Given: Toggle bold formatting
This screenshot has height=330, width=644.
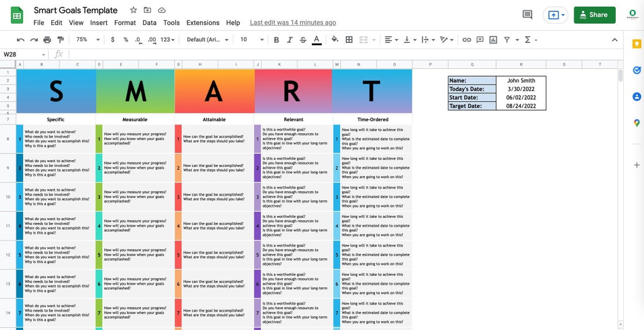Looking at the screenshot, I should point(276,39).
